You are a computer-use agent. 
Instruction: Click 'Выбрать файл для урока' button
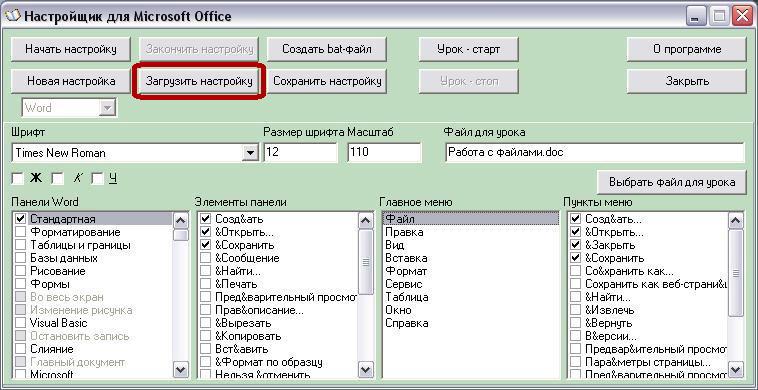tap(672, 182)
